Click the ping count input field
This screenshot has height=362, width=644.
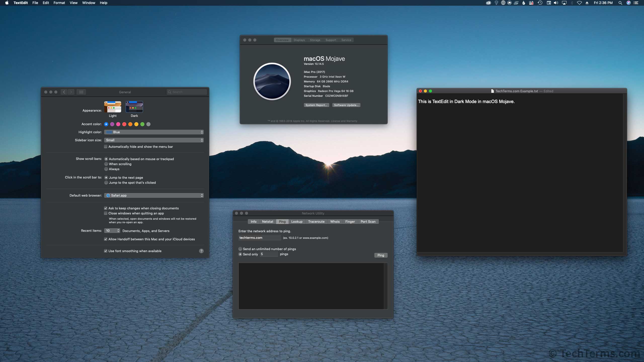[x=269, y=254]
